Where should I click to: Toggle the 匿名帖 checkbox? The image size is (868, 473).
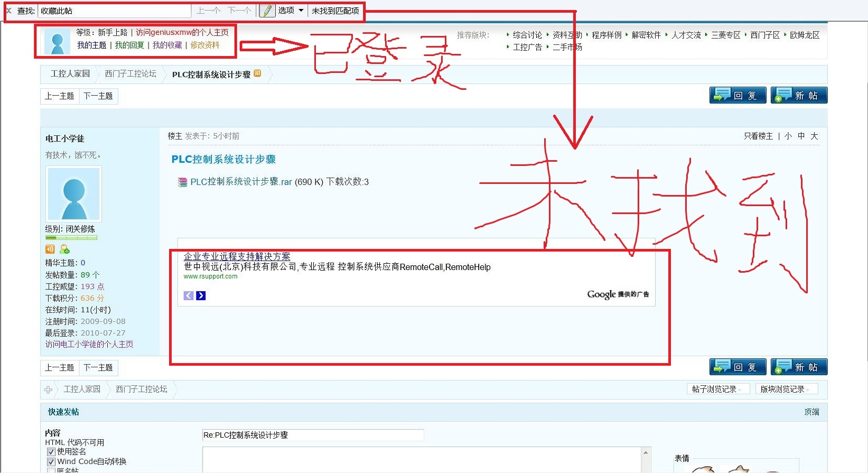tap(51, 470)
